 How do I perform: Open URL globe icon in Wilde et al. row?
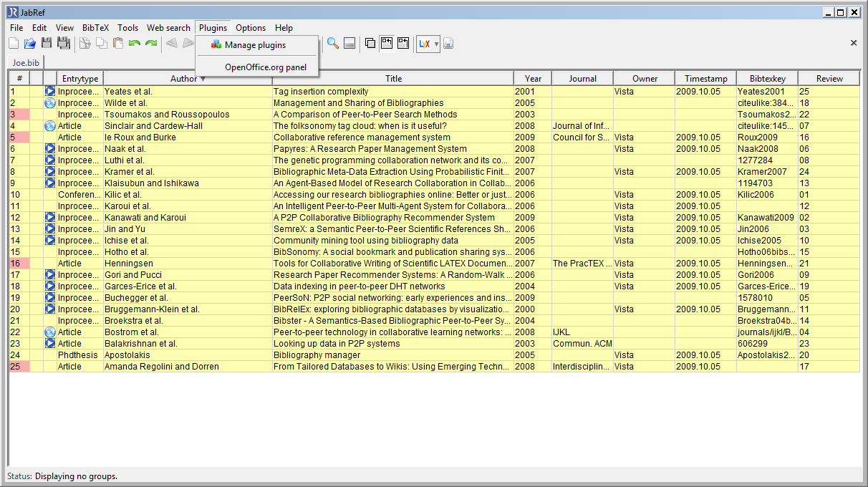tap(50, 103)
